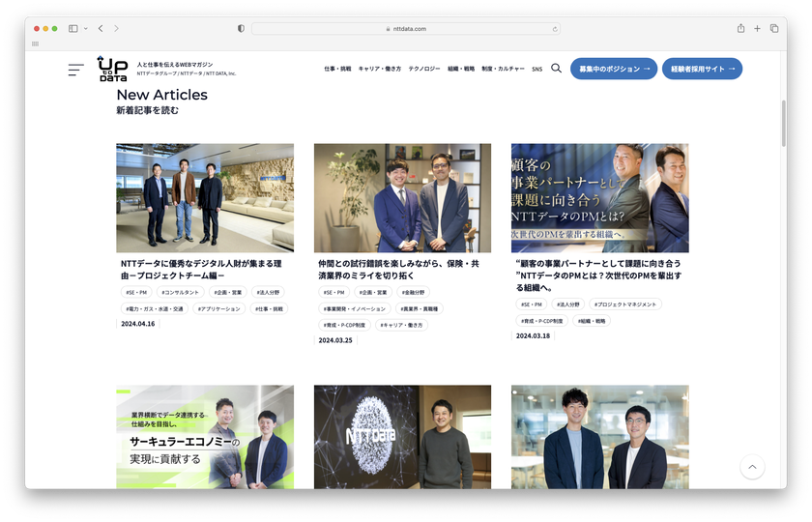Image resolution: width=812 pixels, height=522 pixels.
Task: Click thumbnail with NTTデータのPMとは text
Action: point(599,198)
